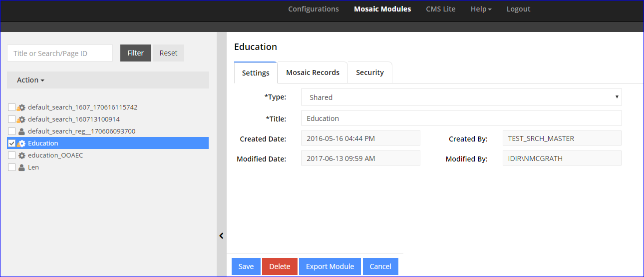Tick the education_OOAEC checkbox
The height and width of the screenshot is (277, 644).
(x=12, y=155)
